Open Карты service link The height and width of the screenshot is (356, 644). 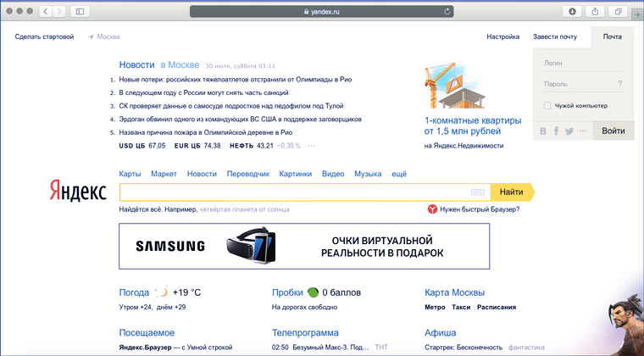tap(130, 174)
